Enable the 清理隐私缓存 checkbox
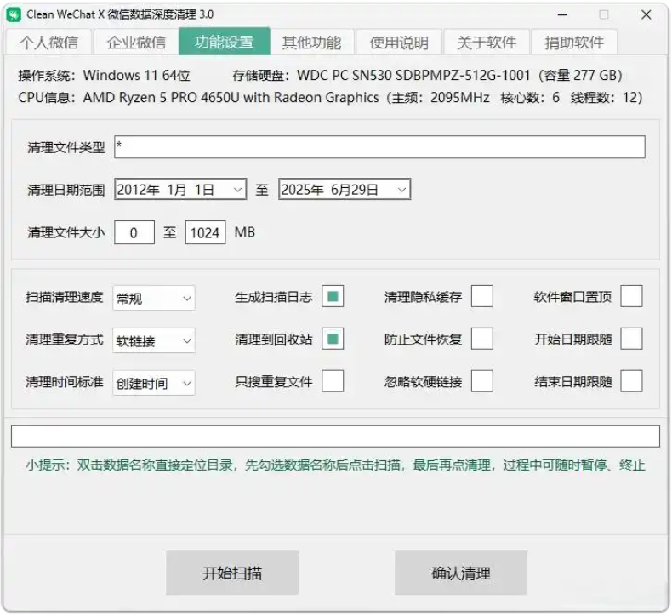This screenshot has height=616, width=672. point(482,297)
